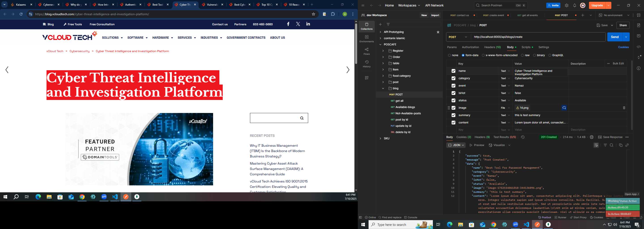Uncheck the isHot form-data row
644x229 pixels.
click(x=453, y=93)
